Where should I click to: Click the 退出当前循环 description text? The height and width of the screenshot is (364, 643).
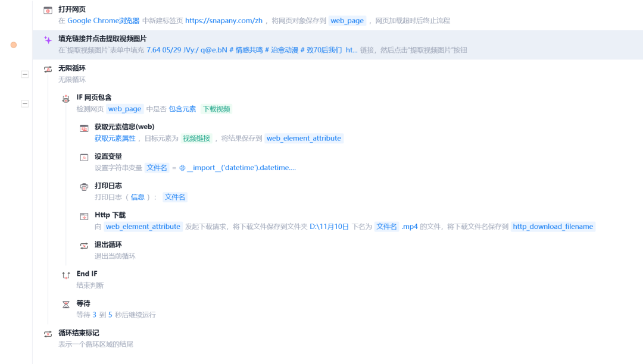(x=115, y=256)
